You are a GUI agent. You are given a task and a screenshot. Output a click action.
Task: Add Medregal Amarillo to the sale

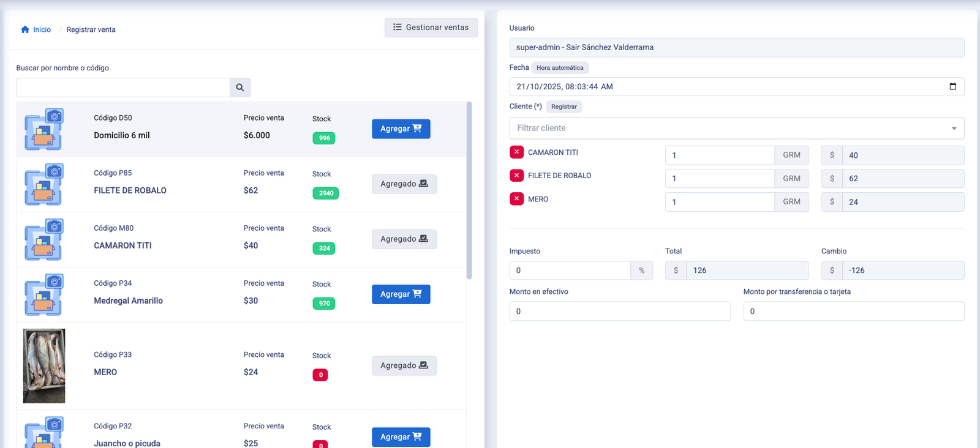coord(401,294)
